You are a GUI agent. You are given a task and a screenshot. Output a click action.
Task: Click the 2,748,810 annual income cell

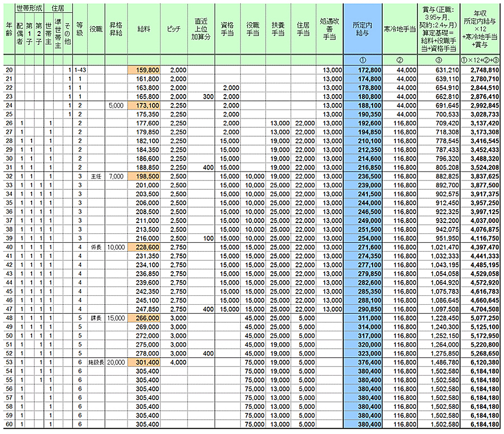[x=481, y=71]
